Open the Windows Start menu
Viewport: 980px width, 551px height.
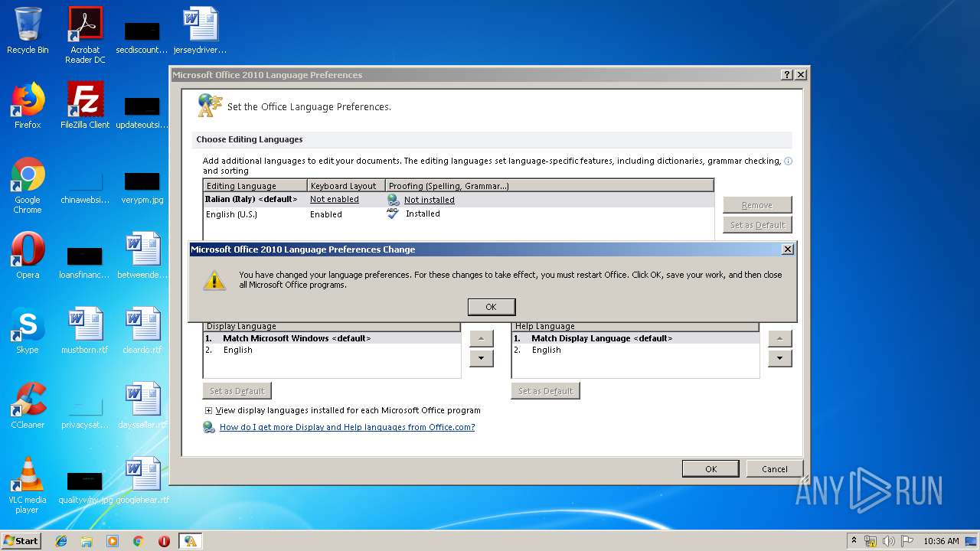pos(21,541)
